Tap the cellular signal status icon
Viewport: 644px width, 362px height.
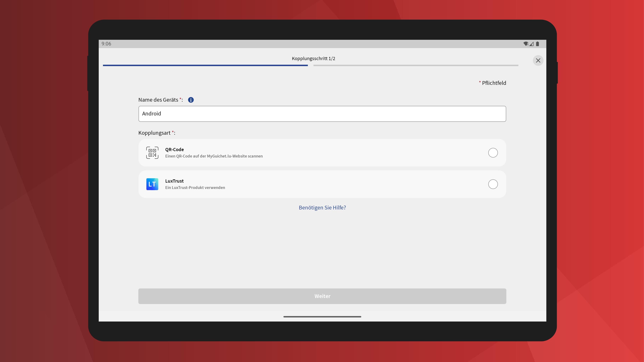531,44
